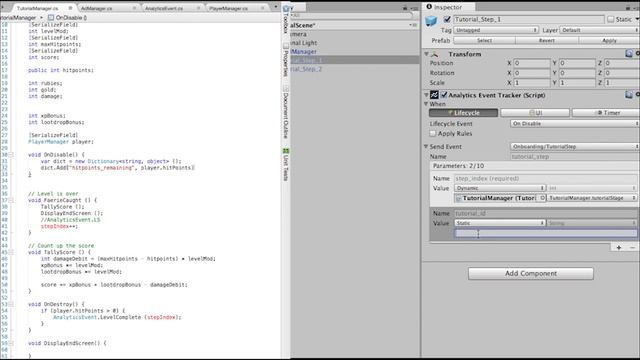Viewport: 640px width, 360px height.
Task: Click the Scale Y field
Action: tap(577, 82)
